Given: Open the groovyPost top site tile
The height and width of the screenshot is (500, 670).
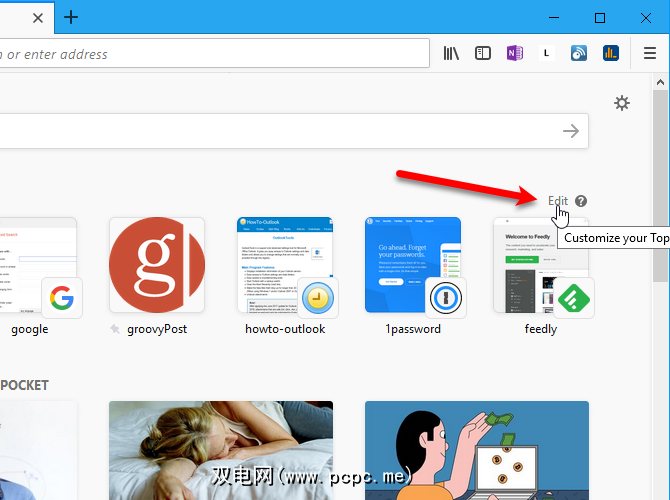Looking at the screenshot, I should (157, 265).
